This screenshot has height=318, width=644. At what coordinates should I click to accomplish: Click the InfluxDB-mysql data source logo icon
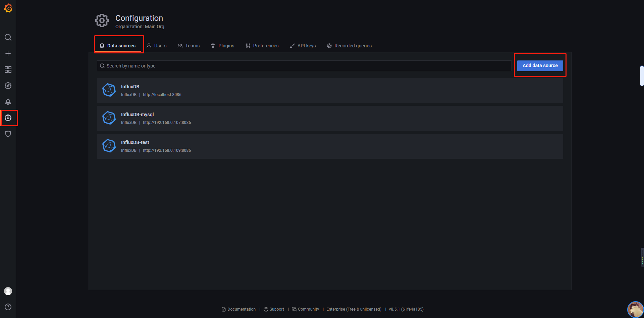109,118
